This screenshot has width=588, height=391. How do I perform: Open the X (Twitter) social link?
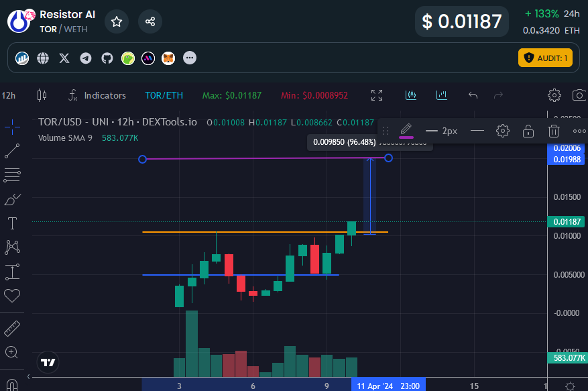pyautogui.click(x=64, y=58)
